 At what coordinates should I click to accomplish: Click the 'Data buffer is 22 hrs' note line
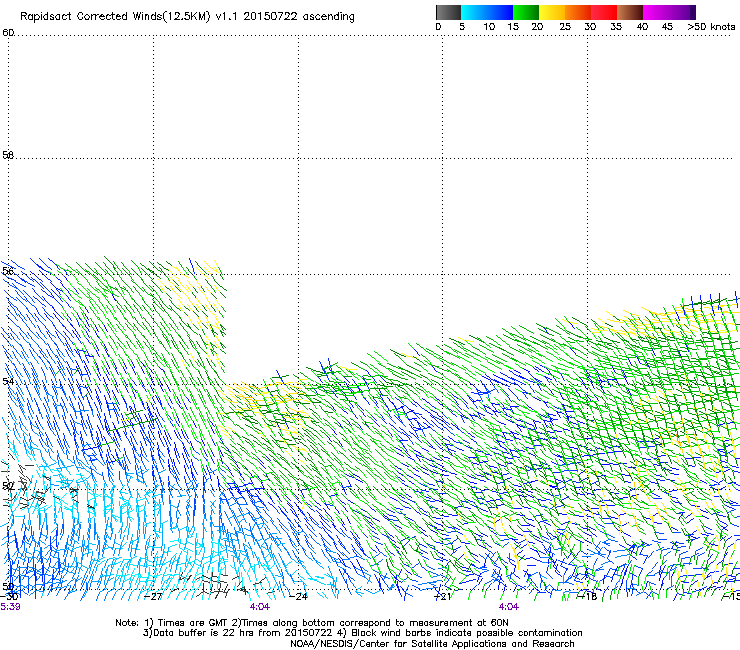(x=362, y=633)
